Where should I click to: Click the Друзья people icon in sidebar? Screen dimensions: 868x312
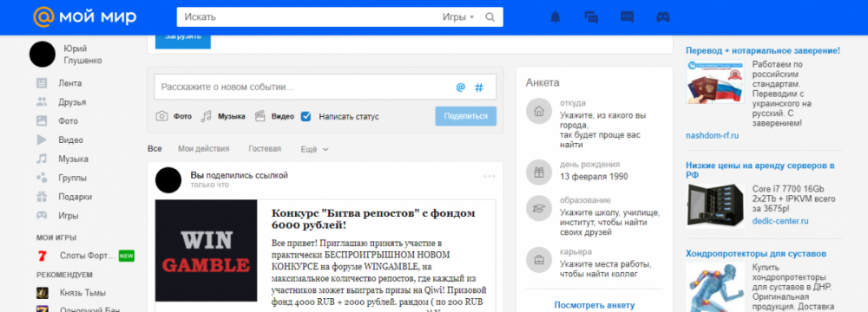coord(42,102)
